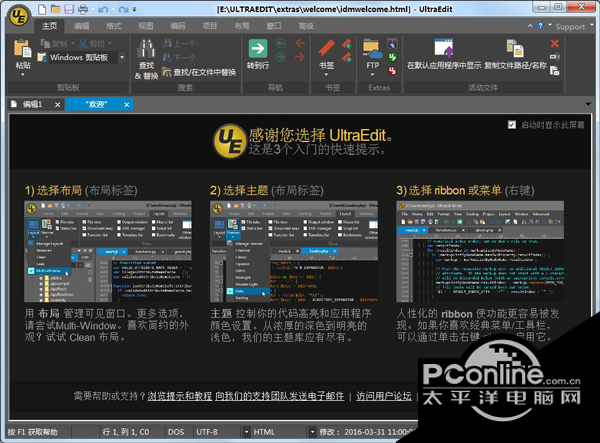Click the large 粘贴 (Paste) clipboard icon
The height and width of the screenshot is (443, 600).
(23, 49)
